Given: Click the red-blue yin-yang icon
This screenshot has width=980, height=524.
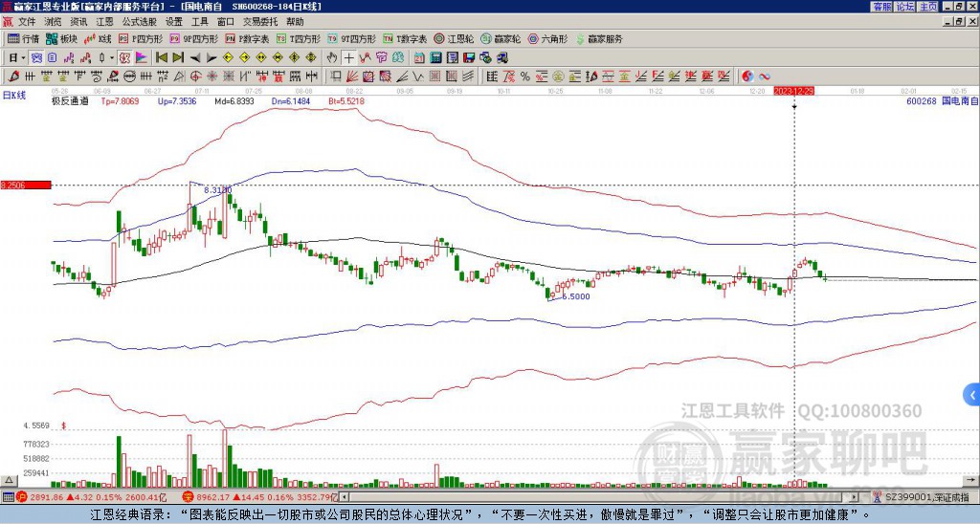Looking at the screenshot, I should point(747,76).
